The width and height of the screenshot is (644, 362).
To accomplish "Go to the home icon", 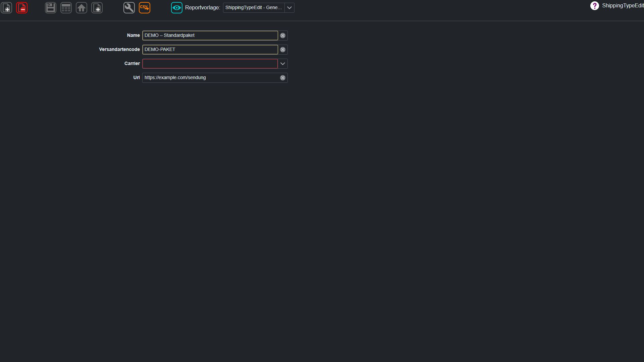I will [82, 8].
